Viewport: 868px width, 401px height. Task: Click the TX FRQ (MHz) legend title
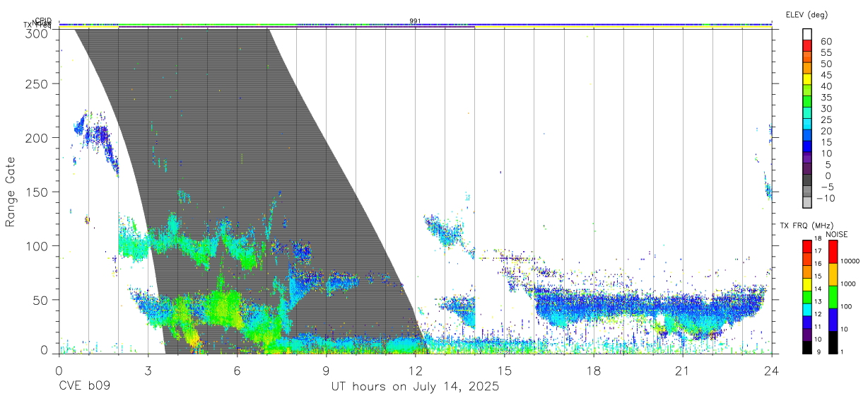[807, 226]
